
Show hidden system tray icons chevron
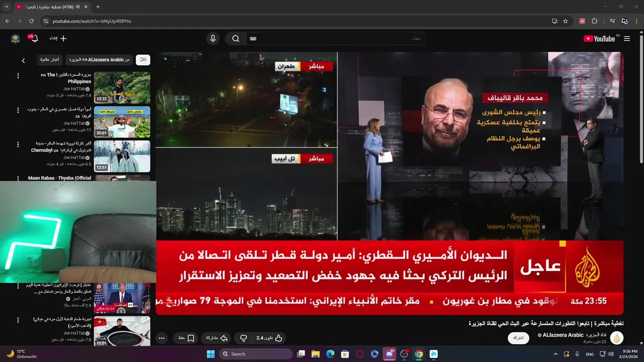pyautogui.click(x=554, y=354)
